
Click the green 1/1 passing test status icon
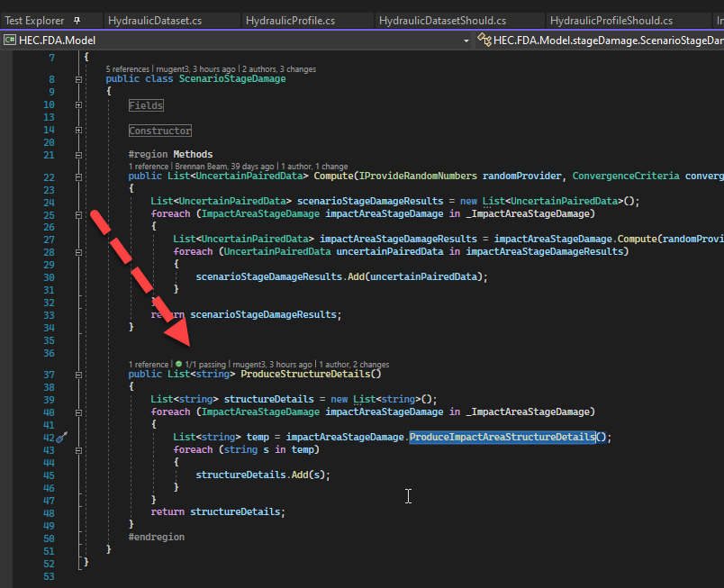tap(179, 365)
